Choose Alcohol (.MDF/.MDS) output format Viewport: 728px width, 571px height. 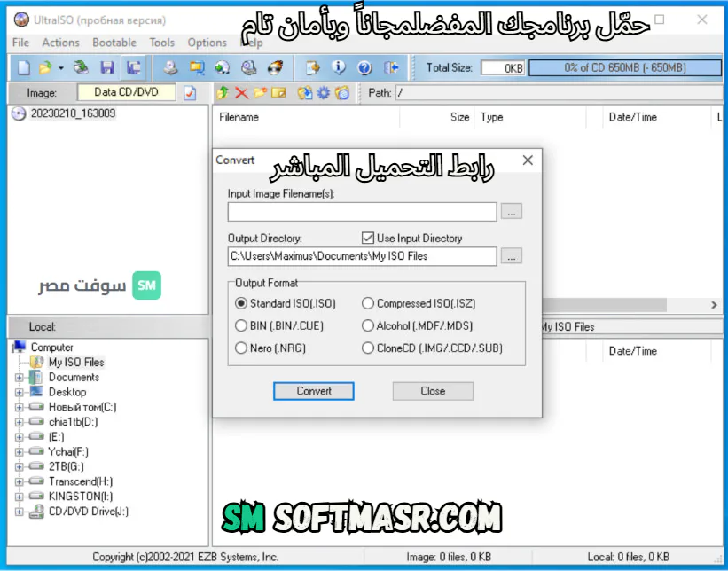click(x=368, y=325)
